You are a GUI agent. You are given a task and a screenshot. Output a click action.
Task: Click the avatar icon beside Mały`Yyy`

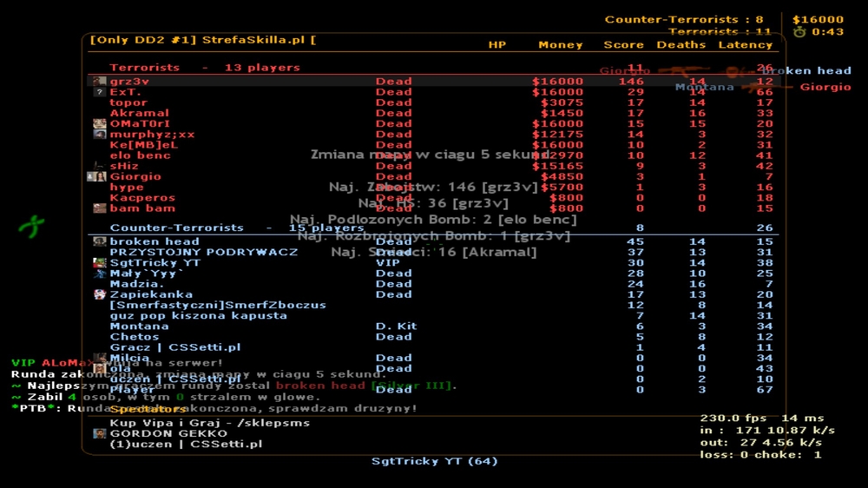click(x=99, y=273)
